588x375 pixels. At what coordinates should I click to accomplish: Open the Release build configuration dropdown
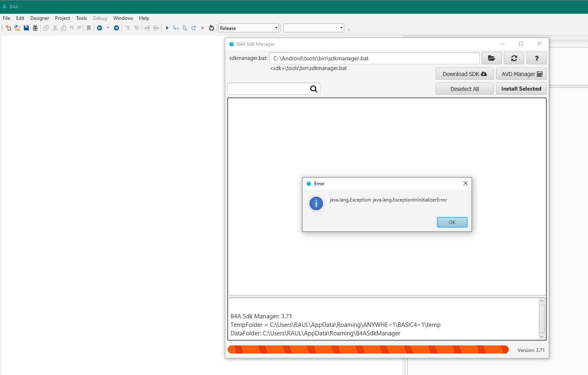[249, 28]
